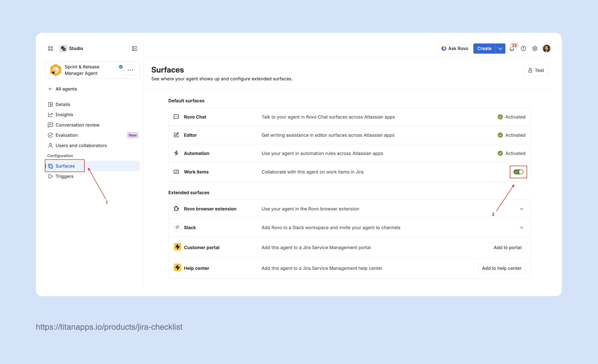Click Add to help center button
The height and width of the screenshot is (364, 598).
pyautogui.click(x=502, y=268)
